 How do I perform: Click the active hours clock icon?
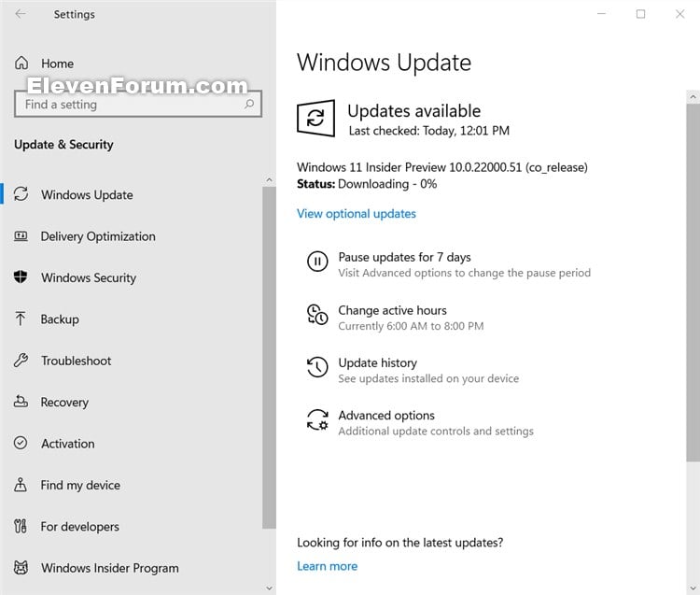[x=317, y=315]
